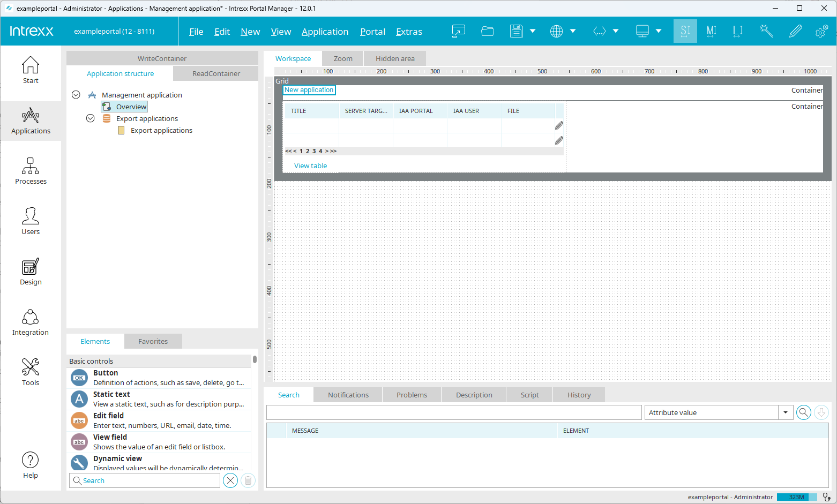Click the publish application toolbar icon
837x504 pixels.
click(458, 31)
